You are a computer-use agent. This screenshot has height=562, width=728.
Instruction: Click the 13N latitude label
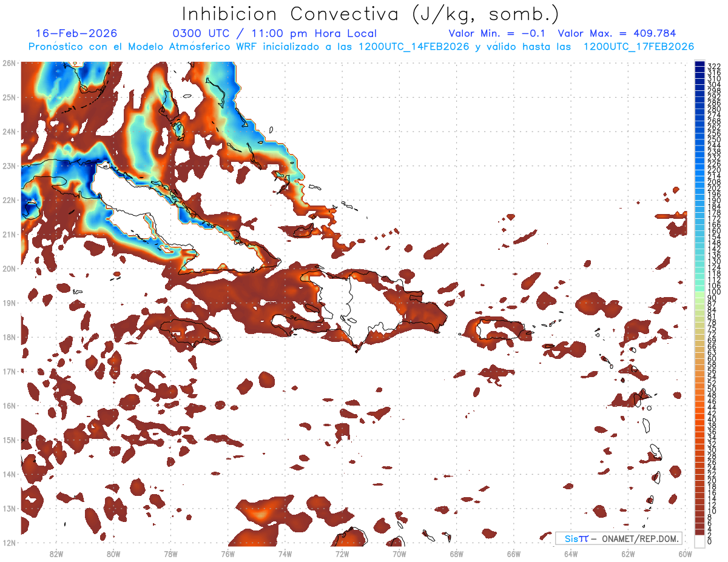8,508
